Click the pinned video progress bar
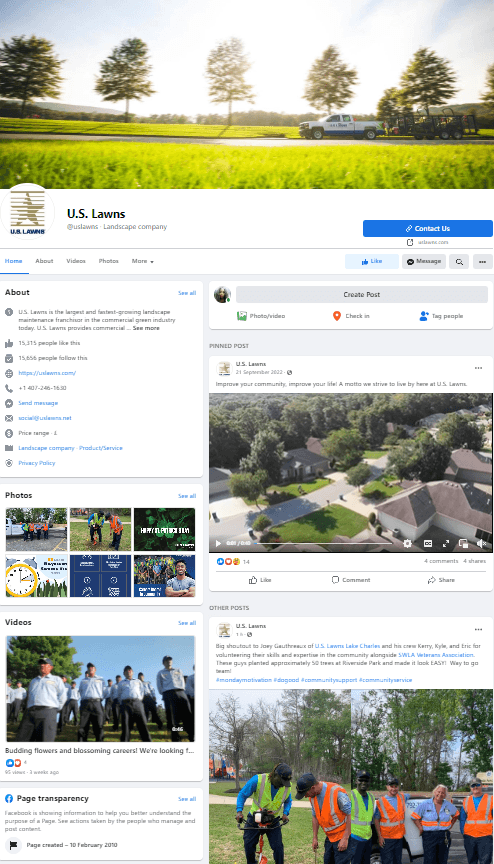 point(325,543)
